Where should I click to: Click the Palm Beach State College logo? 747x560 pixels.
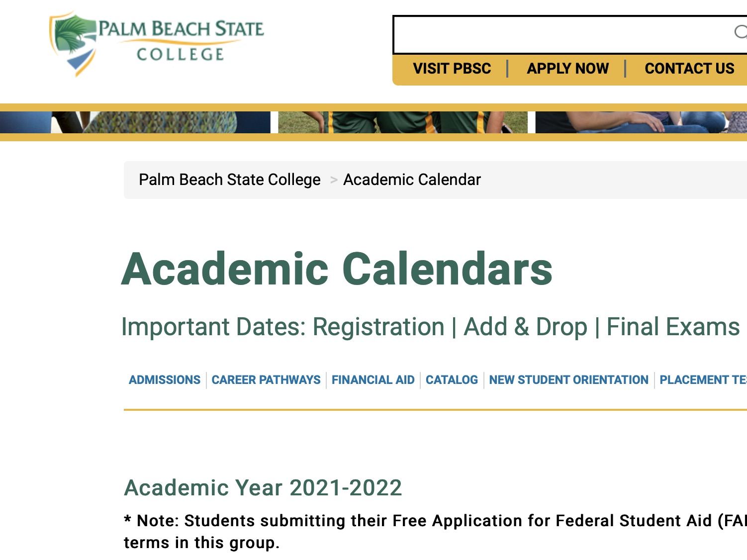click(157, 44)
